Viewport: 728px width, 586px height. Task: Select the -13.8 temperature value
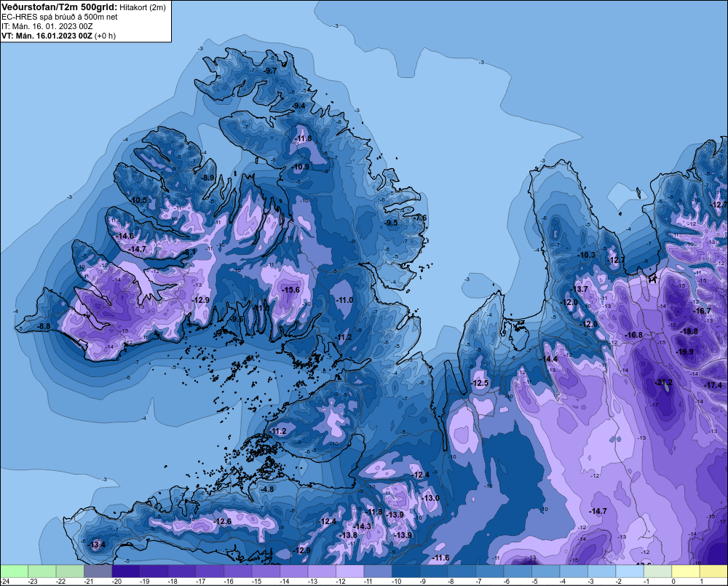[348, 535]
